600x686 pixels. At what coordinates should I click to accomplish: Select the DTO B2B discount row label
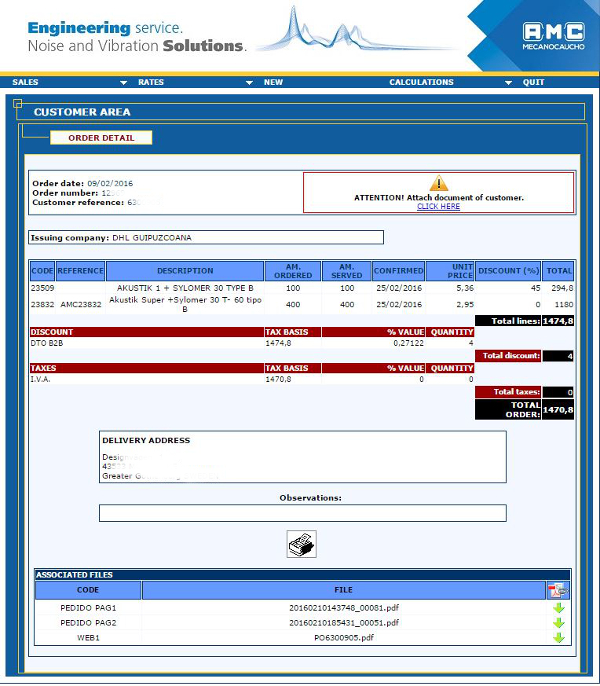pyautogui.click(x=47, y=343)
